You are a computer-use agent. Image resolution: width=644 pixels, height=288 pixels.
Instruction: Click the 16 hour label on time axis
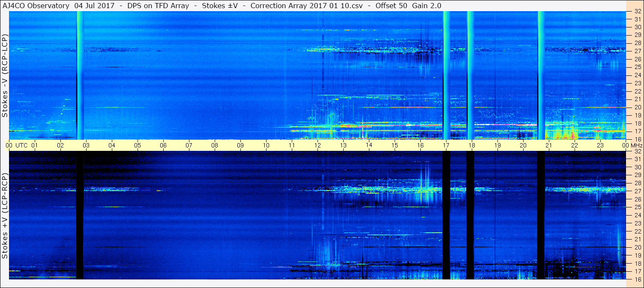(x=420, y=145)
